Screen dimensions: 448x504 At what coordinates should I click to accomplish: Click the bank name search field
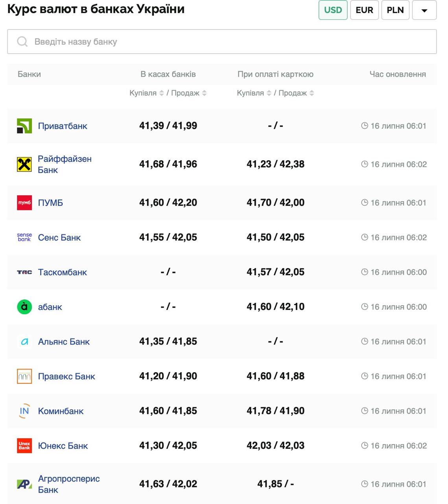point(222,42)
